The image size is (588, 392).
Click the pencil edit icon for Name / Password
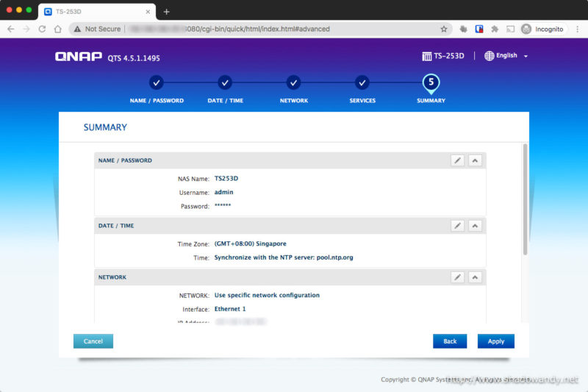457,160
